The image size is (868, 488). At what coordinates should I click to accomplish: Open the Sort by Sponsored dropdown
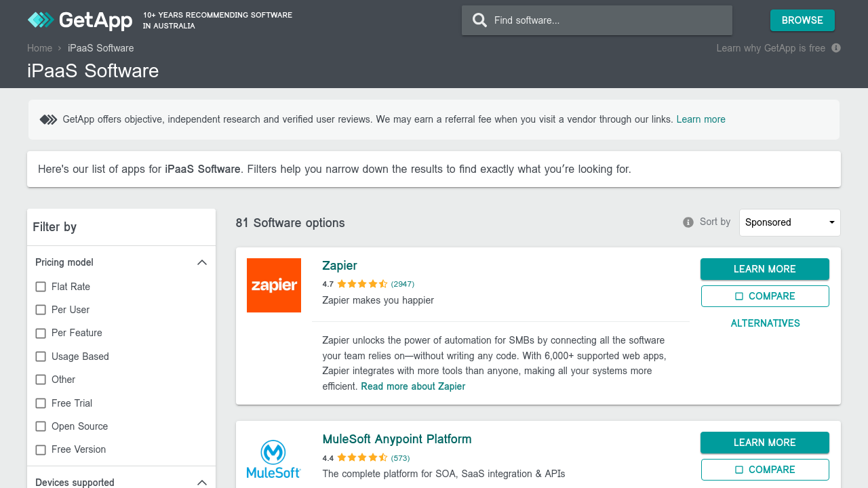click(789, 222)
